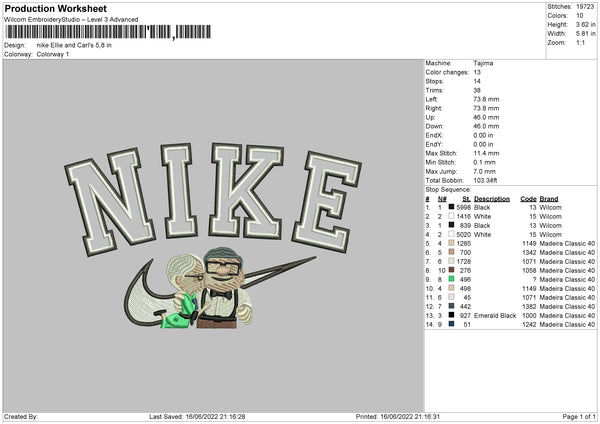Screen dimensions: 600x424
Task: Select code 1058 in stop row 8
Action: pos(530,271)
